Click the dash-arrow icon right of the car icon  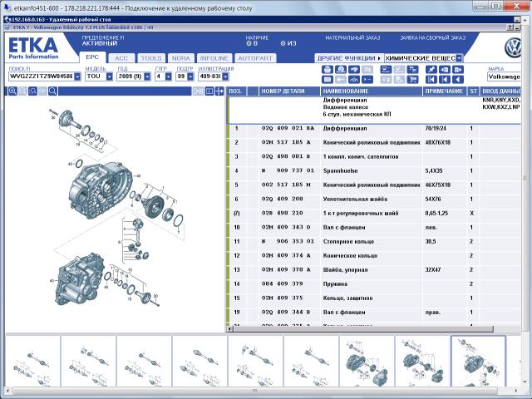[367, 80]
